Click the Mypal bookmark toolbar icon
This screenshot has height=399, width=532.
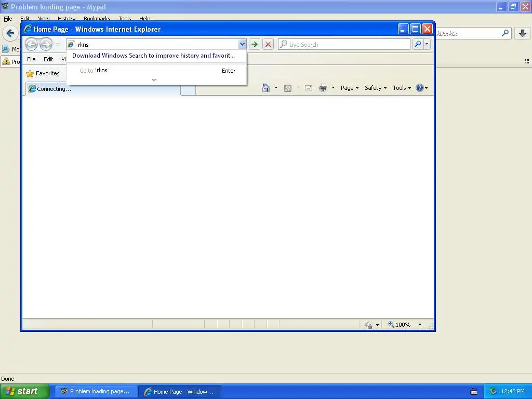(6, 49)
